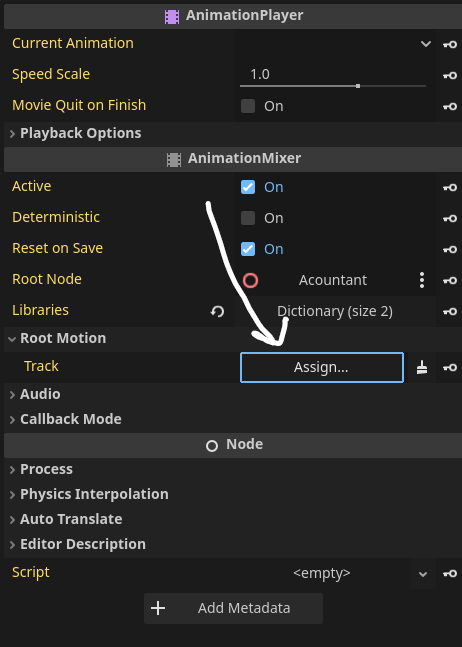
Task: Add keyframe for Speed Scale property
Action: pyautogui.click(x=450, y=75)
